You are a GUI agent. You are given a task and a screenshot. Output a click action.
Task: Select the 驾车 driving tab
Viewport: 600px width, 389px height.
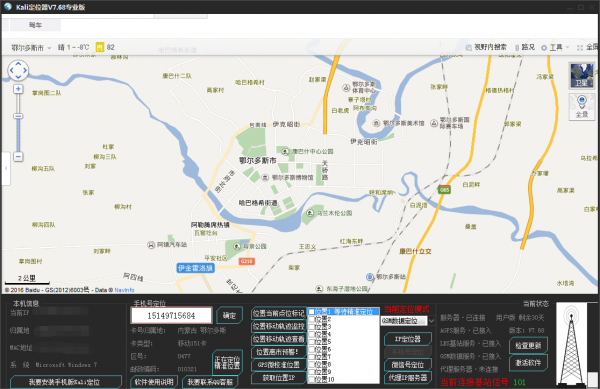(x=35, y=25)
